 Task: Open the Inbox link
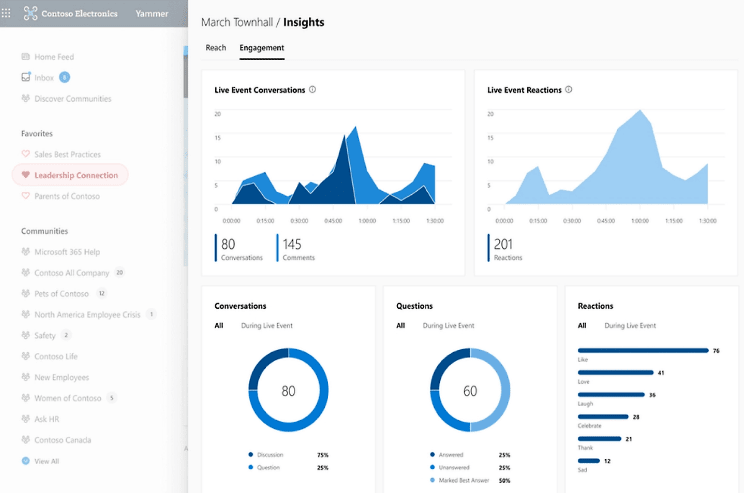coord(44,78)
